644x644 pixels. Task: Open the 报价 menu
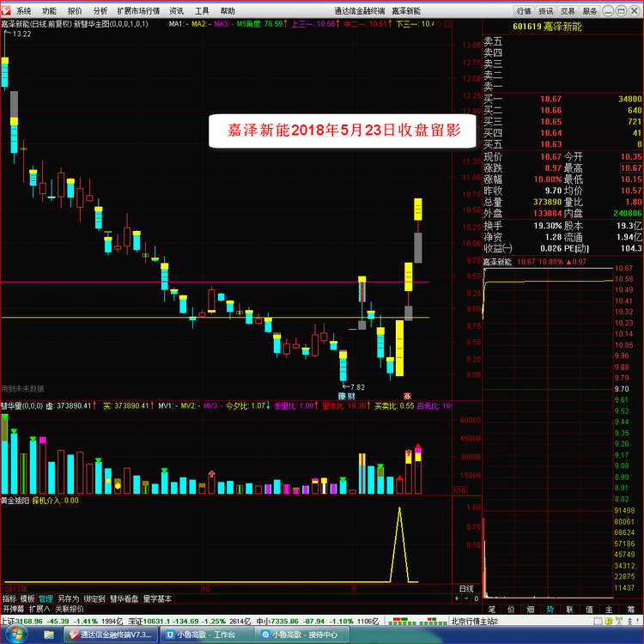coord(75,11)
